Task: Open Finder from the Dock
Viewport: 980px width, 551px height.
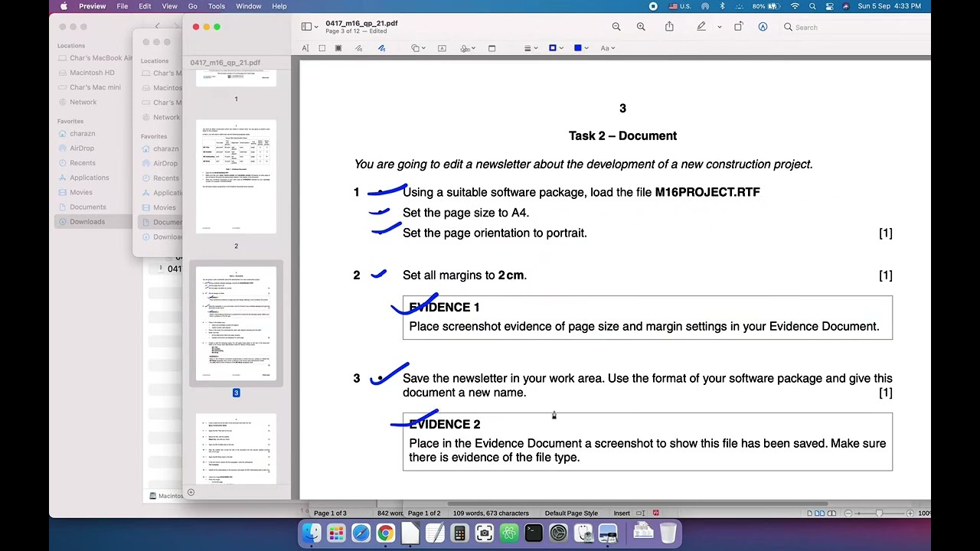Action: pos(312,533)
